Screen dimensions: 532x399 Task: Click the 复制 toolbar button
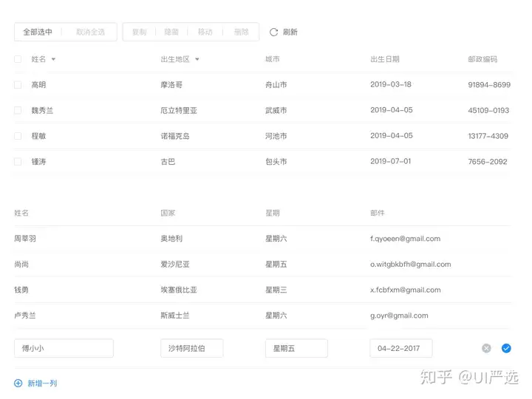(139, 32)
